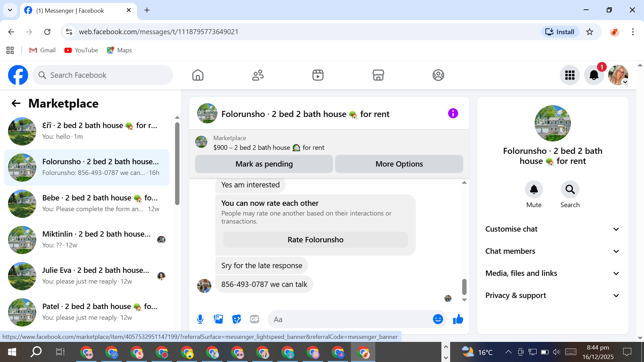The width and height of the screenshot is (644, 362).
Task: Send a thumbs-up like
Action: (458, 319)
